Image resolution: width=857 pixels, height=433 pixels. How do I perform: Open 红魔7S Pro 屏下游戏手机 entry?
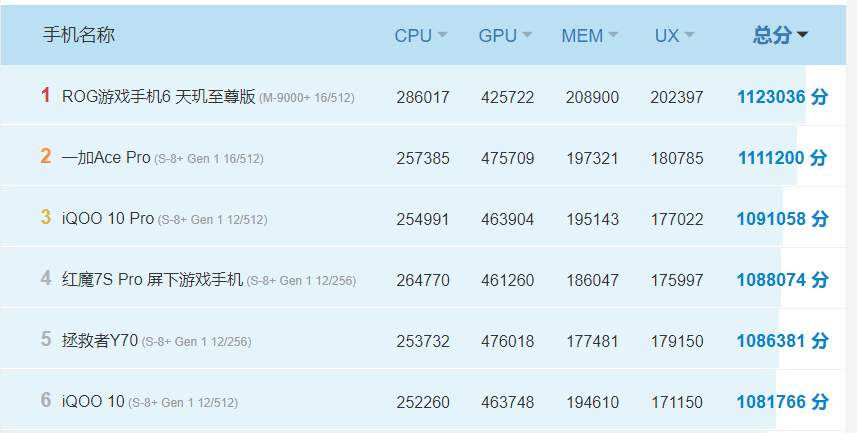pos(152,280)
